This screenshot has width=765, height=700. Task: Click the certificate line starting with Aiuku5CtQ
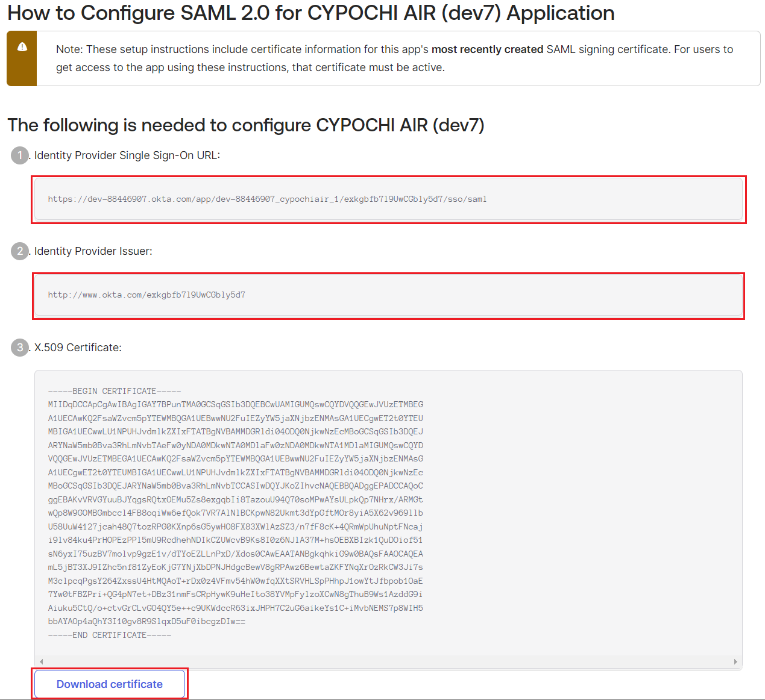236,608
